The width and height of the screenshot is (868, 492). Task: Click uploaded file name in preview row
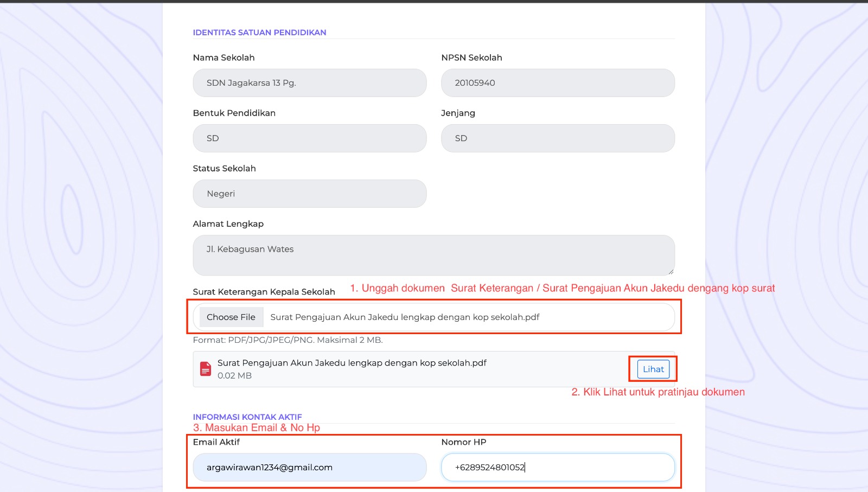352,363
